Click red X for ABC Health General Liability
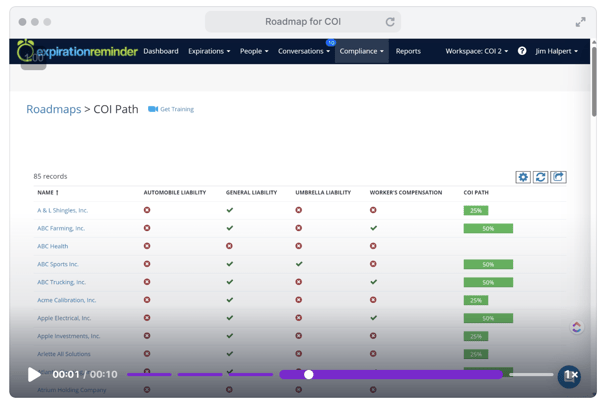Image resolution: width=600 pixels, height=405 pixels. [229, 246]
